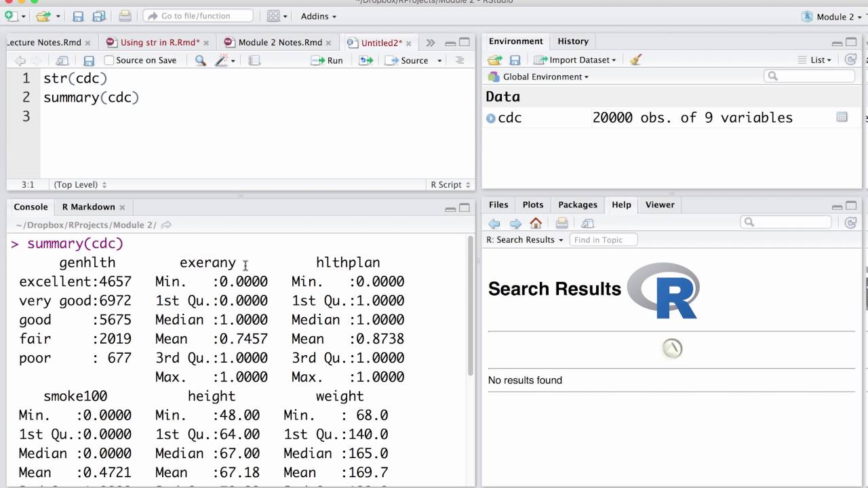868x488 pixels.
Task: Expand the recent files dropdown arrow
Action: 58,16
